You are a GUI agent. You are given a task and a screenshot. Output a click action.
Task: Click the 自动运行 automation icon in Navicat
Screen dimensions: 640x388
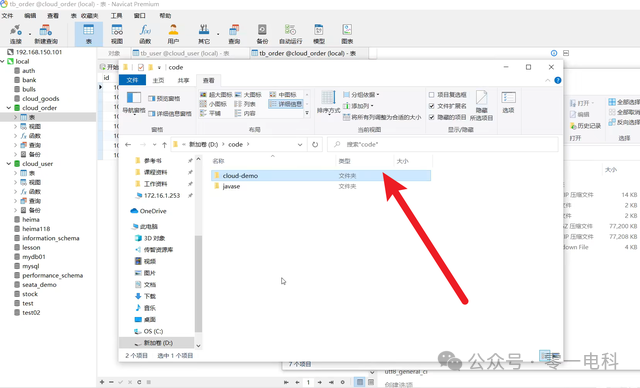(x=291, y=34)
